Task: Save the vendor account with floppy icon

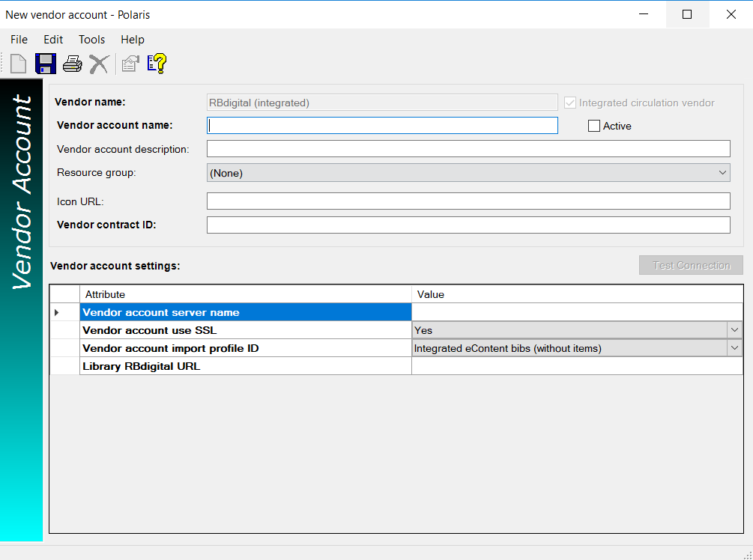Action: point(46,64)
